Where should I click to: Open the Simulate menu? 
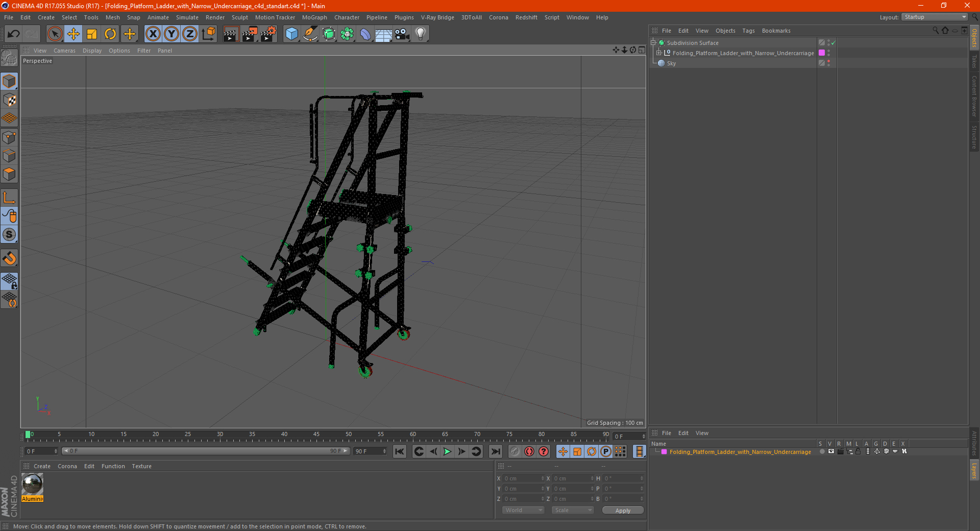[x=187, y=17]
